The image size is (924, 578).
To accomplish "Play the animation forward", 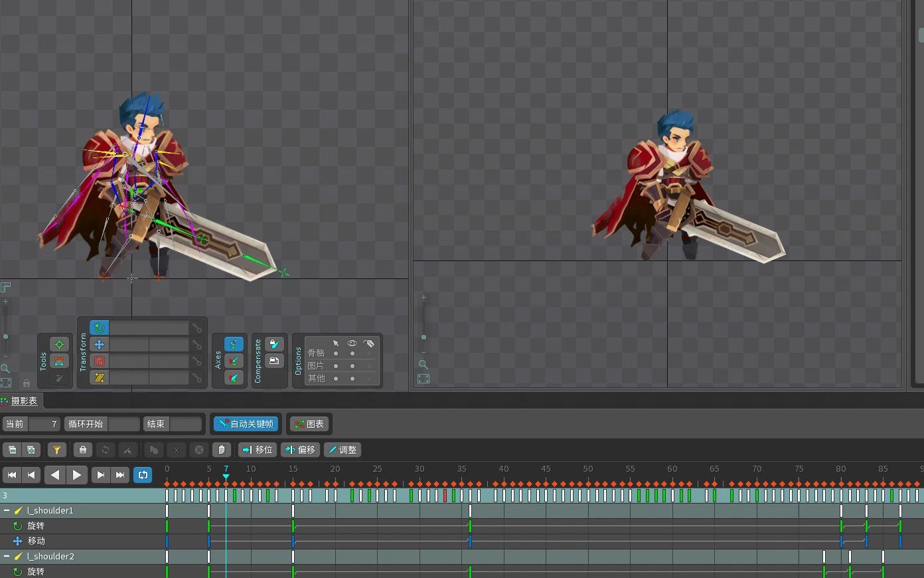I will [76, 474].
